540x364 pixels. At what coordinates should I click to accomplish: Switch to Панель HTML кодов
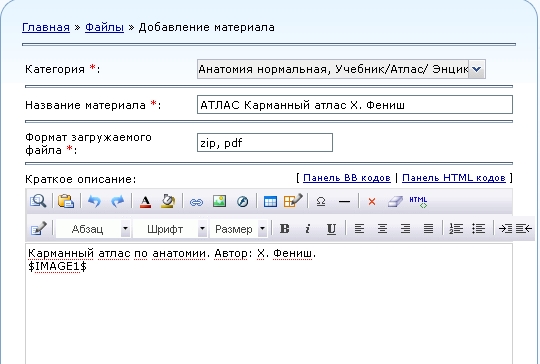[454, 178]
